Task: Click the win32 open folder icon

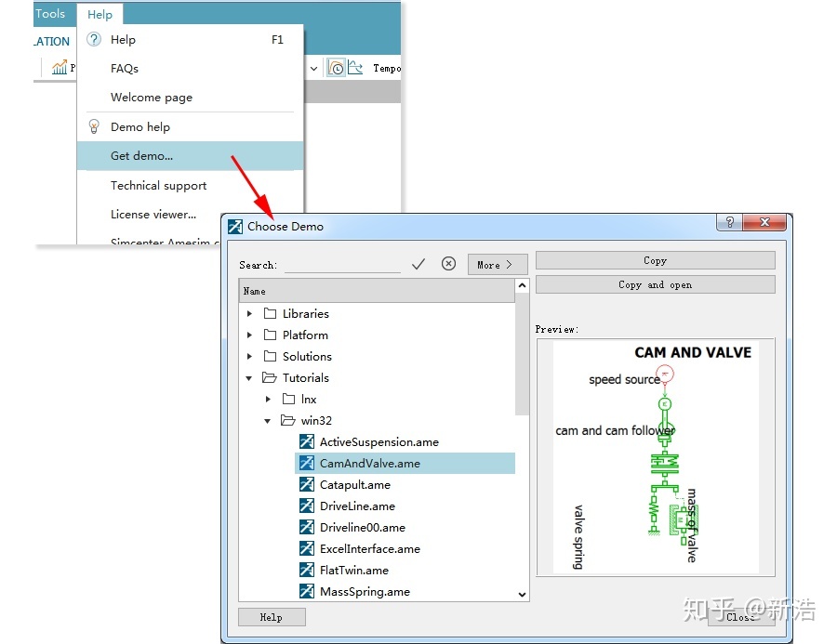Action: 288,420
